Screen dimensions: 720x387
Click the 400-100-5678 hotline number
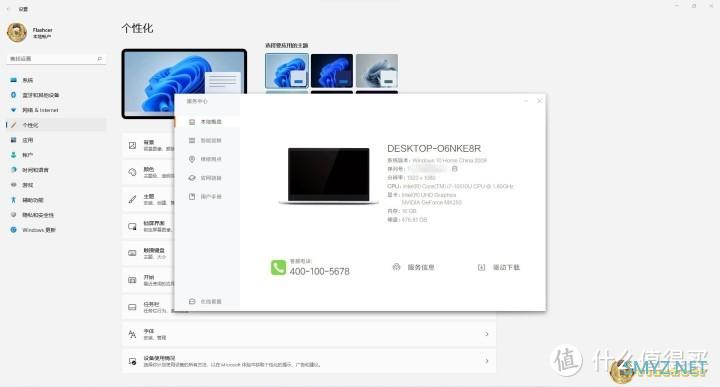click(x=320, y=271)
